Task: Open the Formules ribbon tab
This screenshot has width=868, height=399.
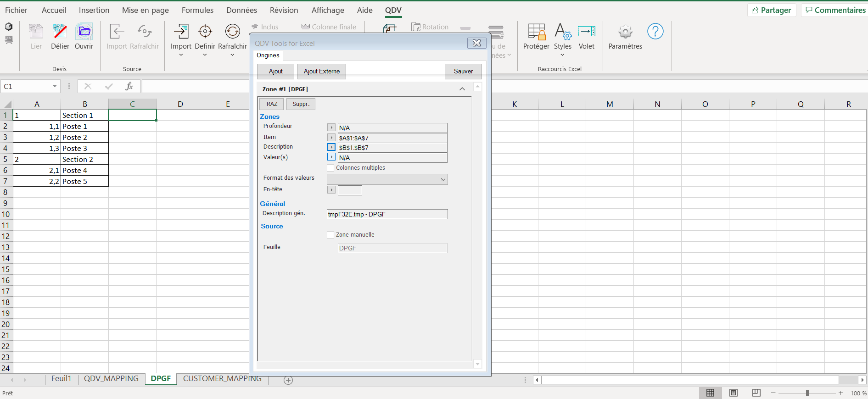Action: tap(197, 10)
